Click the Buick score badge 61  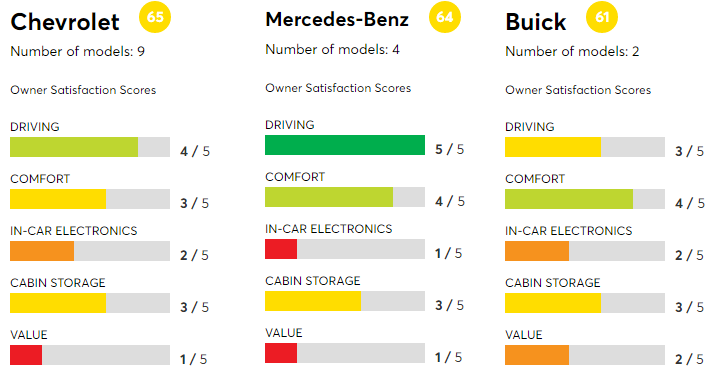(602, 17)
